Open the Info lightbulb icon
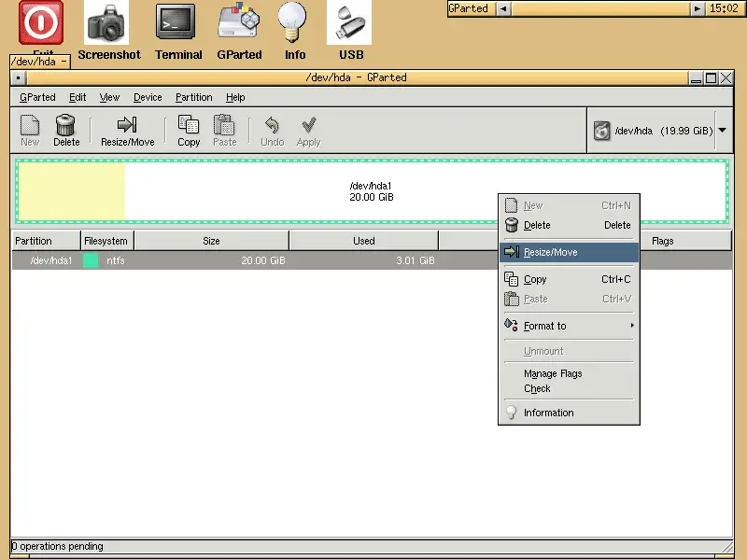 pos(292,21)
